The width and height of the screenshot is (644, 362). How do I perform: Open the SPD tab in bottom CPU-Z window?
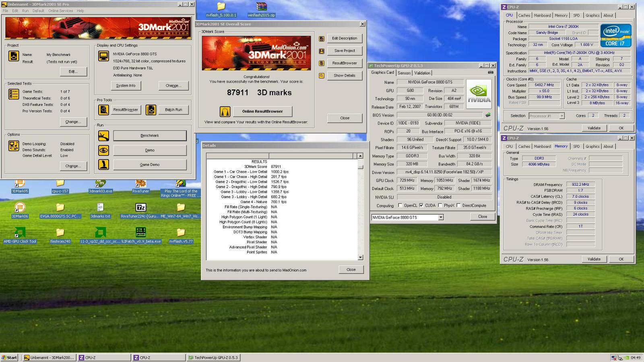pyautogui.click(x=576, y=147)
